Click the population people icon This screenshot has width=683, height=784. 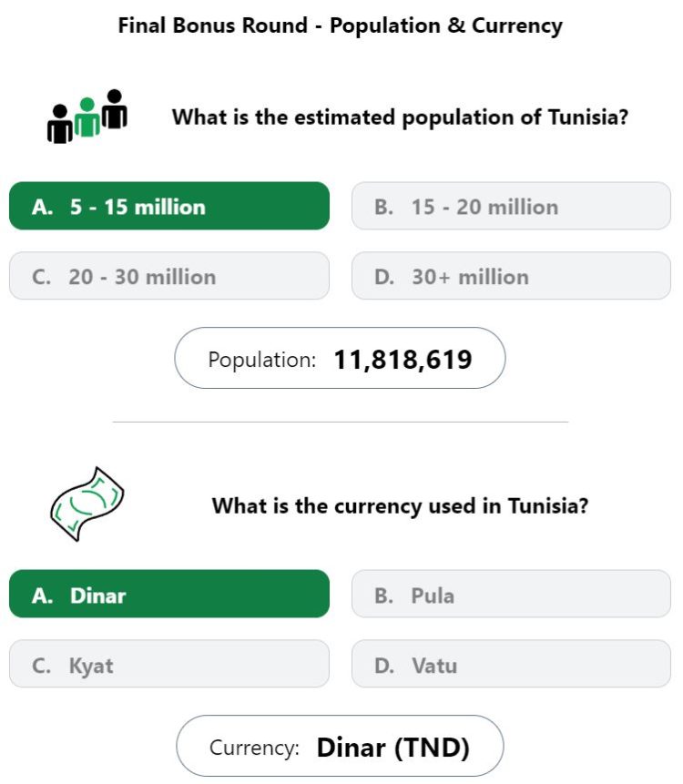click(x=87, y=117)
